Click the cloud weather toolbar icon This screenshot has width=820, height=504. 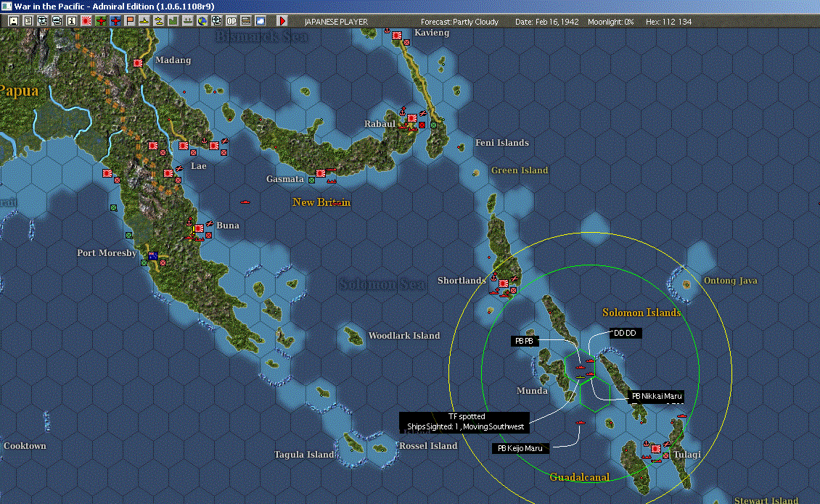(260, 21)
